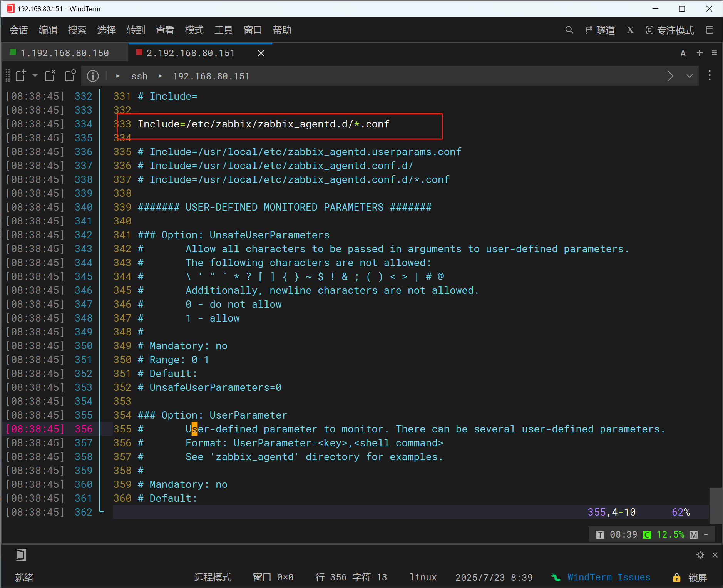Viewport: 723px width, 588px height.
Task: Switch to the 1.192.168.80.150 tab
Action: point(64,53)
